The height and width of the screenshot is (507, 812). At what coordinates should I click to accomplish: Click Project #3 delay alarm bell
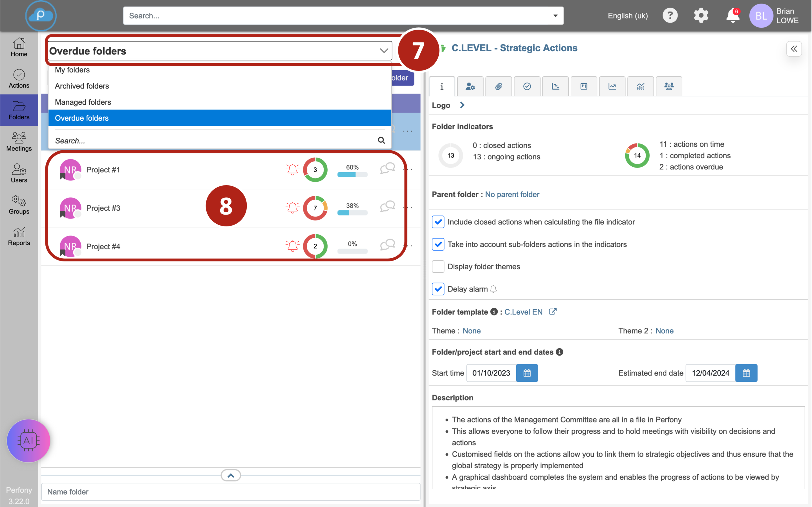coord(292,208)
